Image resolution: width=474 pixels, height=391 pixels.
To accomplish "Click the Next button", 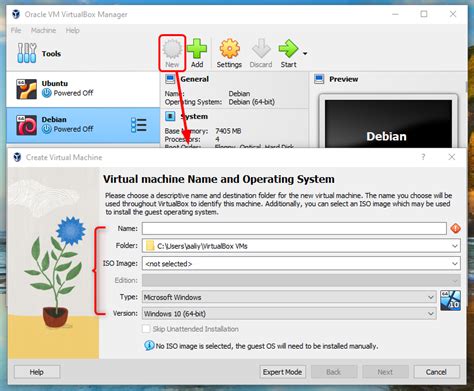I will point(385,372).
